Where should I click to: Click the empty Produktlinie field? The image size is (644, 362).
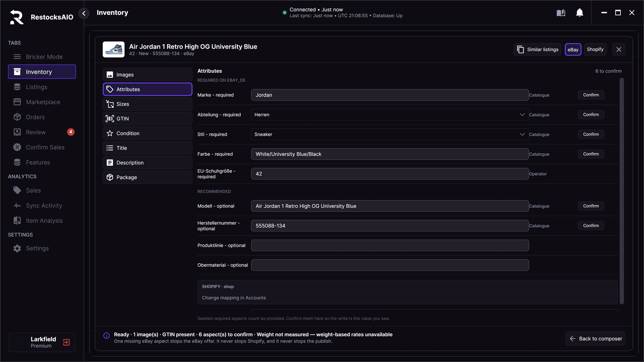click(390, 245)
